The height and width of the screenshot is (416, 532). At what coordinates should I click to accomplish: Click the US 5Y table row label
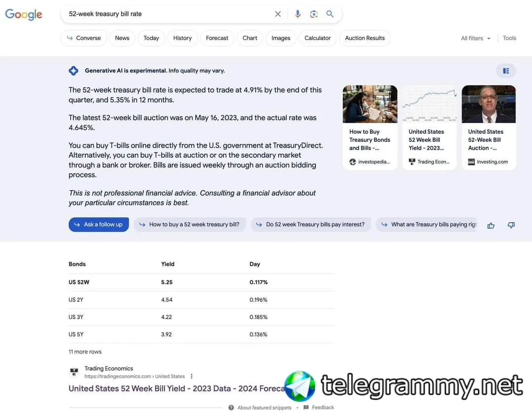76,335
